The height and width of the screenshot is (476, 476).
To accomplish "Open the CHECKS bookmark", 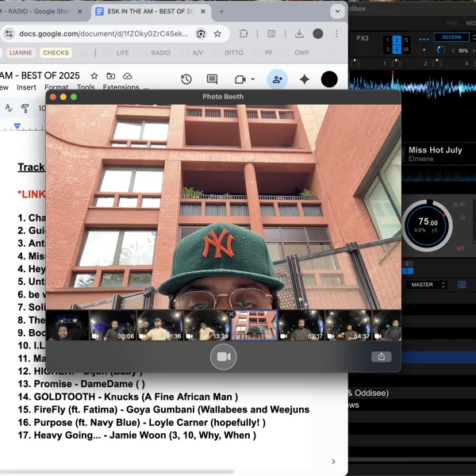I will pyautogui.click(x=56, y=53).
